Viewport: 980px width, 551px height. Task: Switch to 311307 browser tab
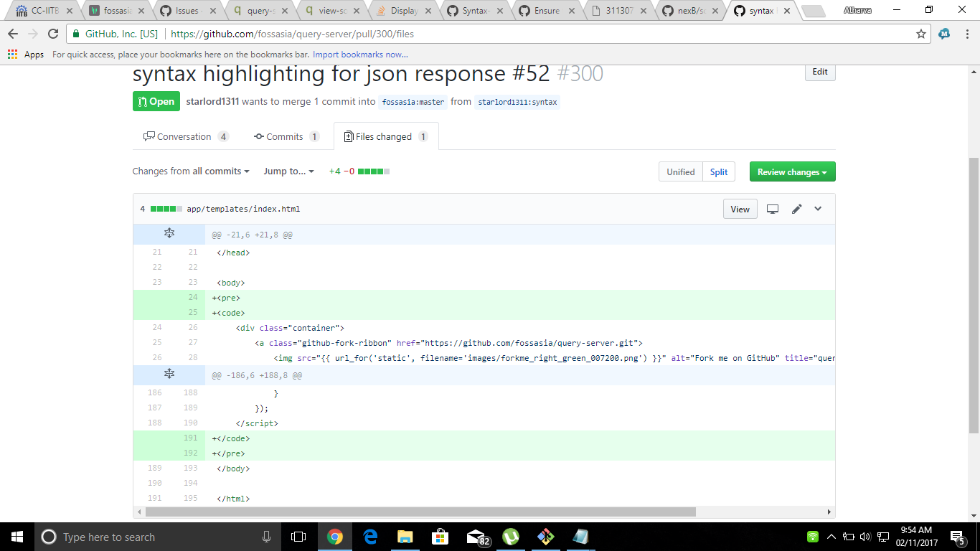618,11
